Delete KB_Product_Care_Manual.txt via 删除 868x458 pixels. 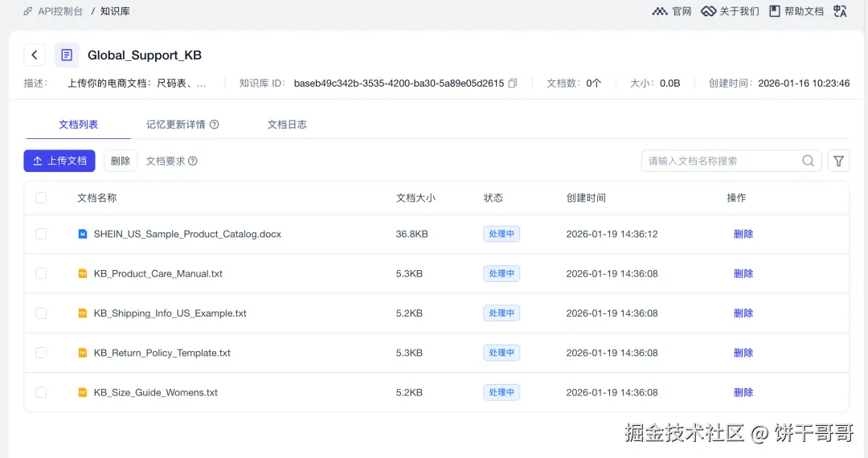coord(743,273)
